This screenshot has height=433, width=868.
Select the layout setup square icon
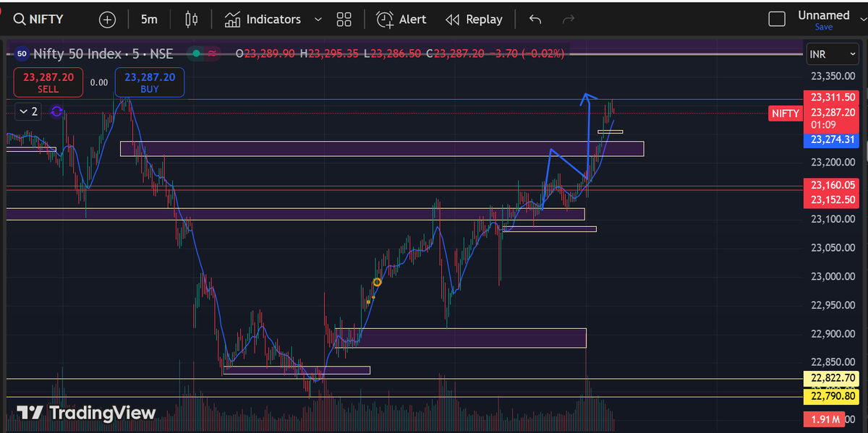pyautogui.click(x=777, y=20)
